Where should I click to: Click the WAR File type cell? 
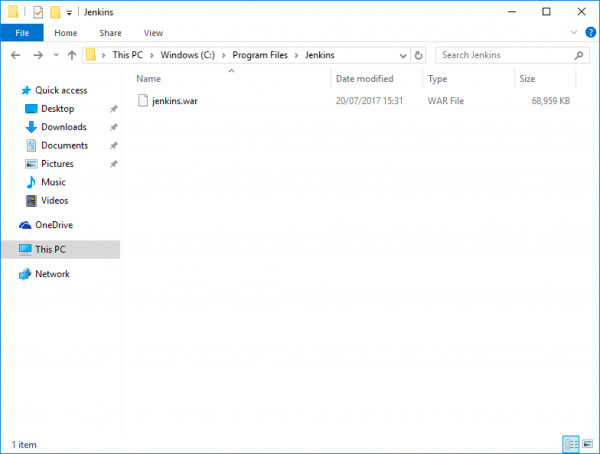click(x=445, y=101)
